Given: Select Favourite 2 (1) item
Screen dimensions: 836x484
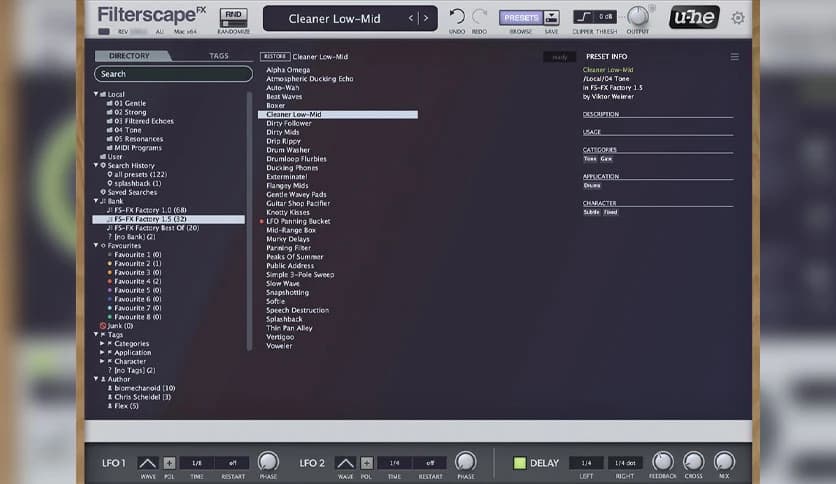Looking at the screenshot, I should coord(135,263).
